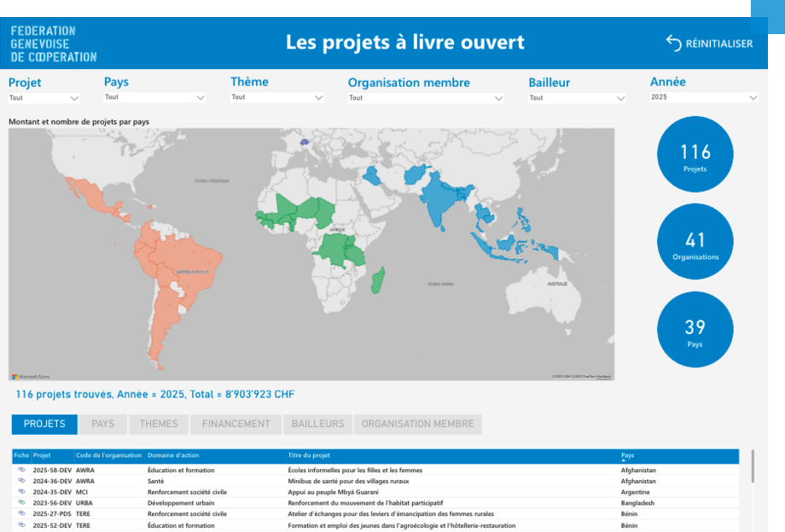Screen dimensions: 785x532
Task: Expand the Projet filter dropdown
Action: click(44, 98)
